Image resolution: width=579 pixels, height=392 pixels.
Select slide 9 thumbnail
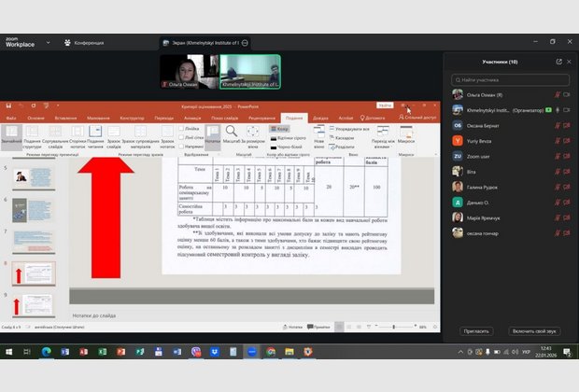[x=33, y=305]
